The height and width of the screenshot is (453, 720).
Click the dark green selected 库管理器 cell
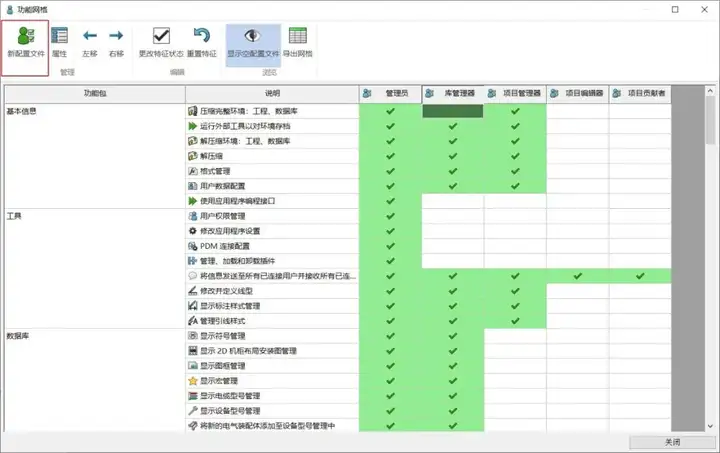pos(453,111)
